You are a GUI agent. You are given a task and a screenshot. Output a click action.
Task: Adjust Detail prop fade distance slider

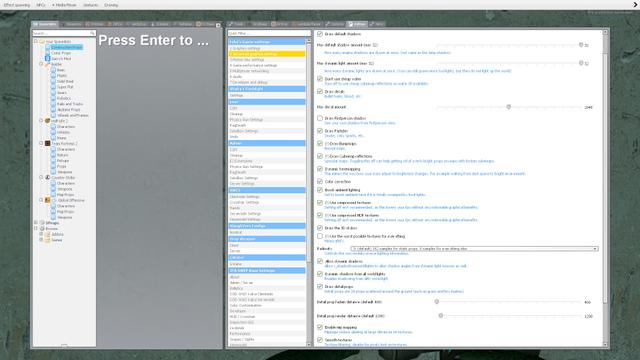tap(437, 302)
